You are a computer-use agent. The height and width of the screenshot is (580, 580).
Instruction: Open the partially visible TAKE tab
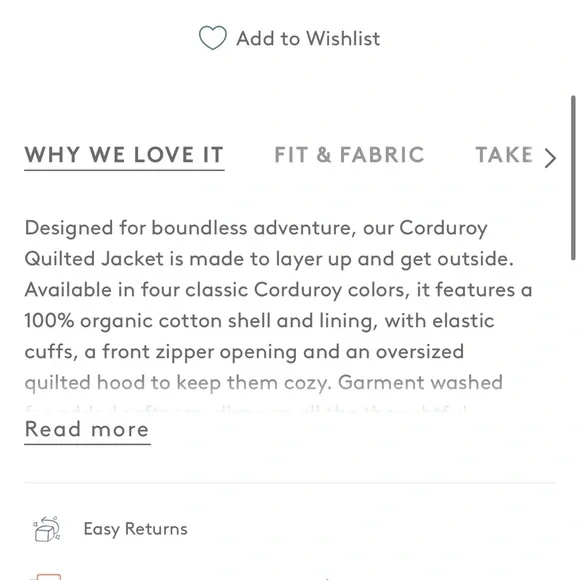(x=504, y=154)
